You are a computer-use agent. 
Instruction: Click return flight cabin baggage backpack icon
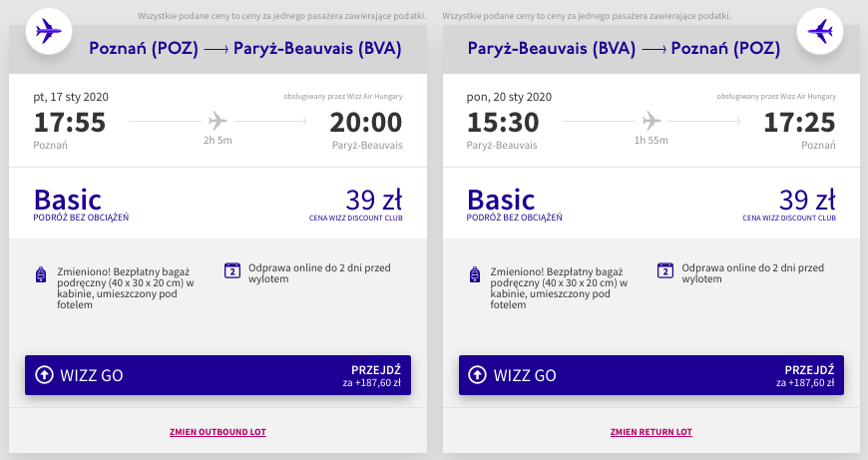tap(473, 274)
